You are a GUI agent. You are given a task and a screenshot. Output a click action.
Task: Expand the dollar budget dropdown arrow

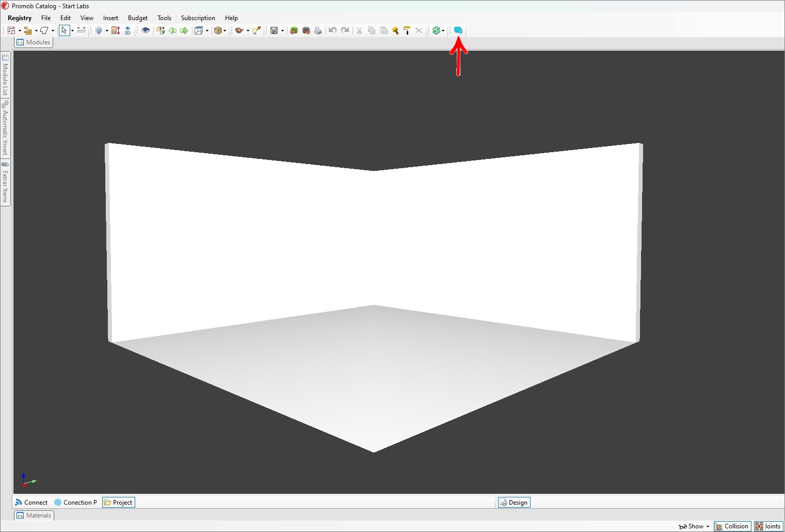pos(443,30)
